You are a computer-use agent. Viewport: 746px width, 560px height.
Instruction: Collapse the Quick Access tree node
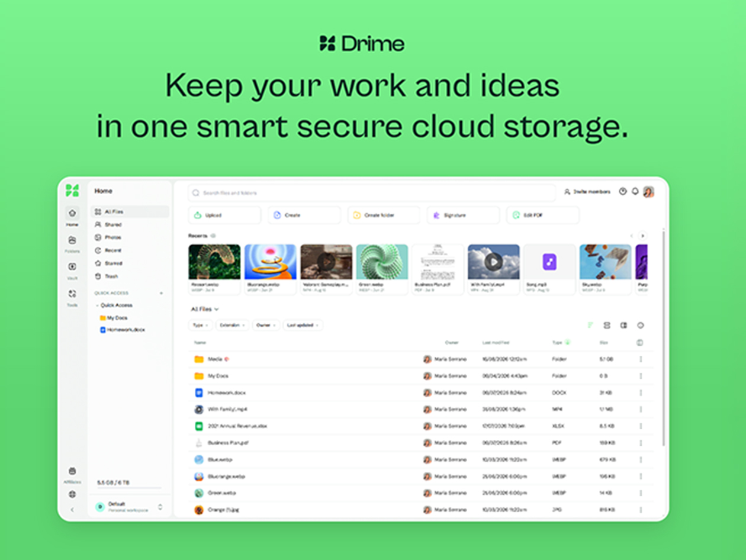click(x=97, y=305)
